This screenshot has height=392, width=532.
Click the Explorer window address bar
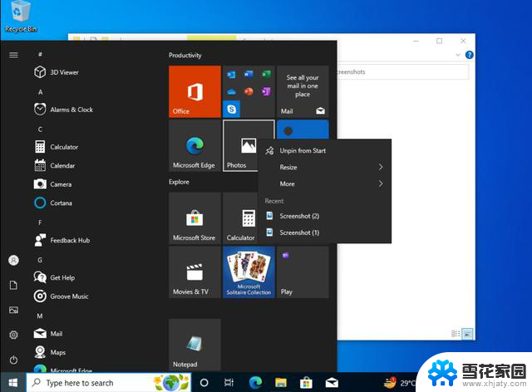pos(403,72)
